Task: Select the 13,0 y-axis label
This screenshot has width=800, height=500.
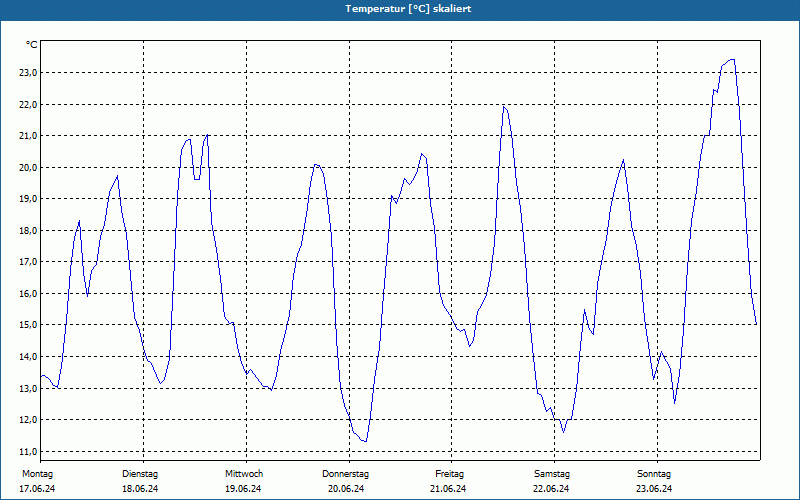Action: point(28,389)
